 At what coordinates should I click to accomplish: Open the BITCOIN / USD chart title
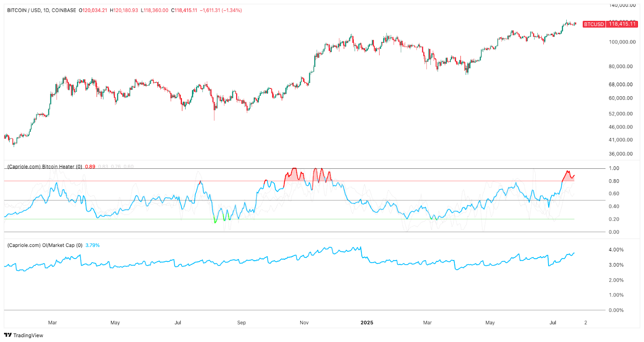click(x=41, y=10)
